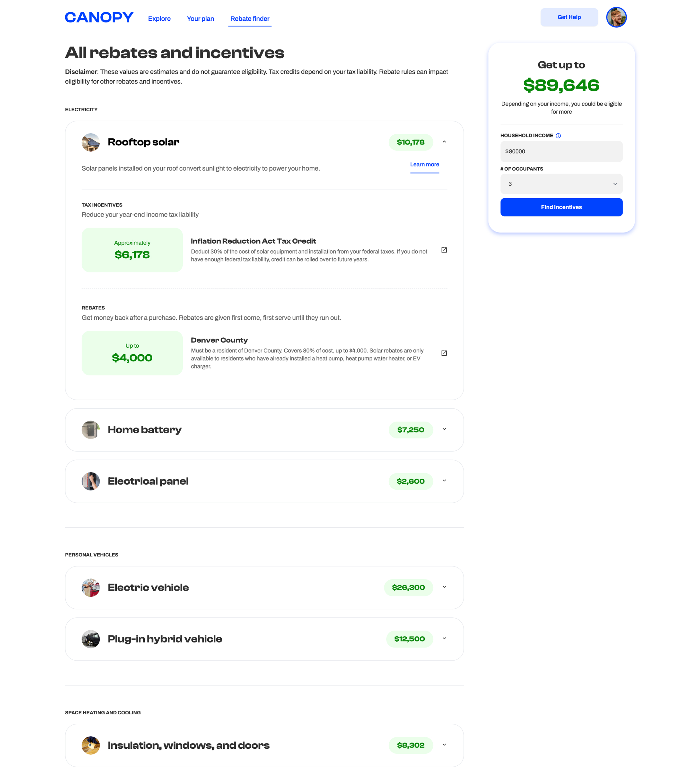Click the Find incentives button
700x770 pixels.
coord(561,207)
